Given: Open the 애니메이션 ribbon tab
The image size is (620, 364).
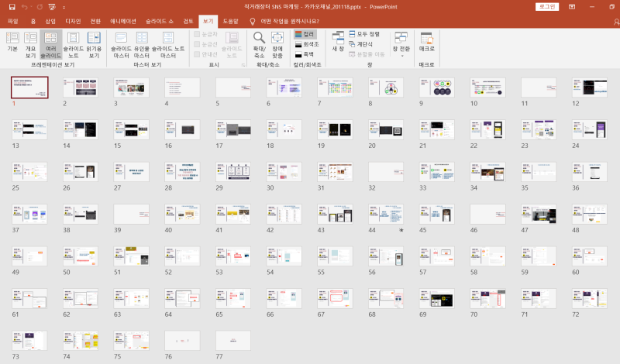Looking at the screenshot, I should tap(122, 22).
